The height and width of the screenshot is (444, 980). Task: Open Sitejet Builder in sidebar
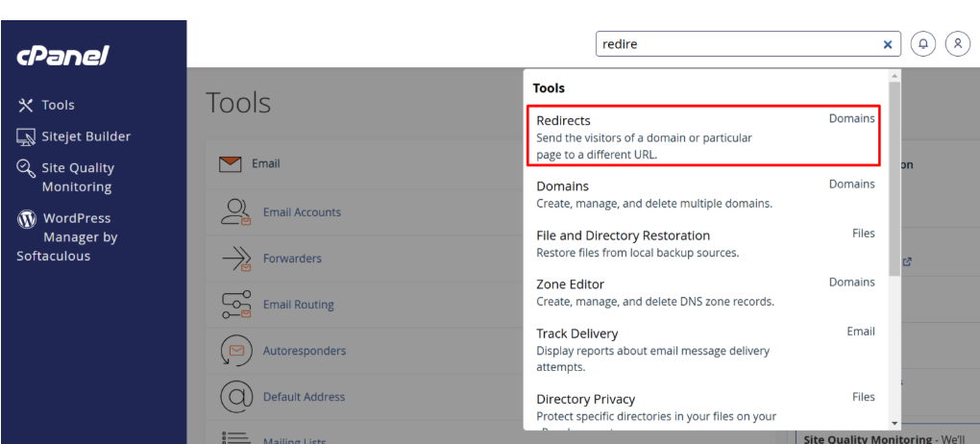86,136
